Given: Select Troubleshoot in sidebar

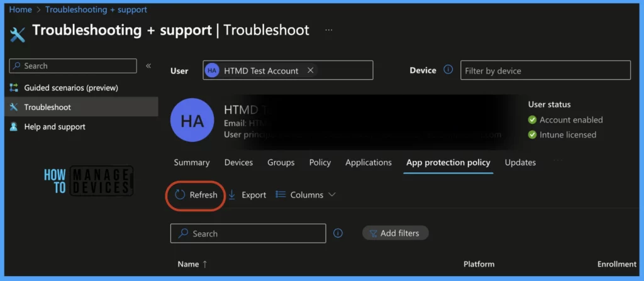Looking at the screenshot, I should (x=47, y=107).
